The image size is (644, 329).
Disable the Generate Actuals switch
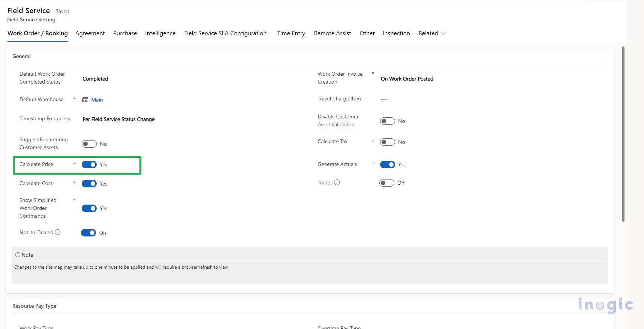tap(387, 164)
